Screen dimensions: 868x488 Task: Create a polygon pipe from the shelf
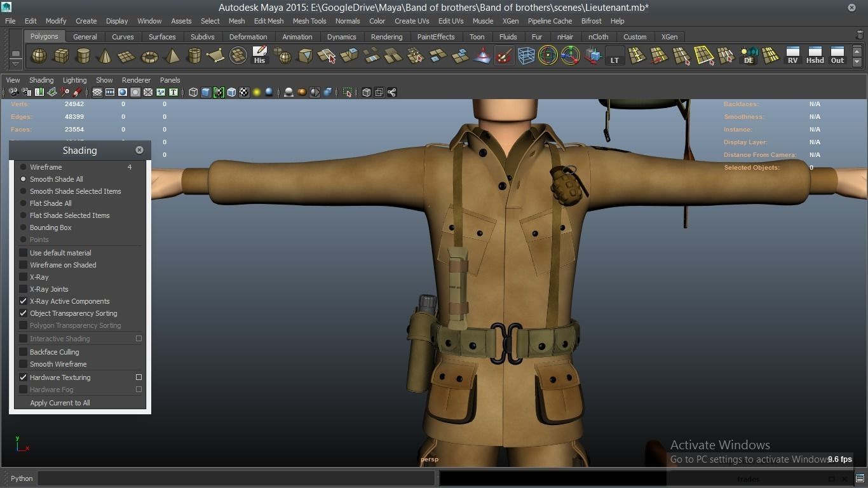[194, 56]
